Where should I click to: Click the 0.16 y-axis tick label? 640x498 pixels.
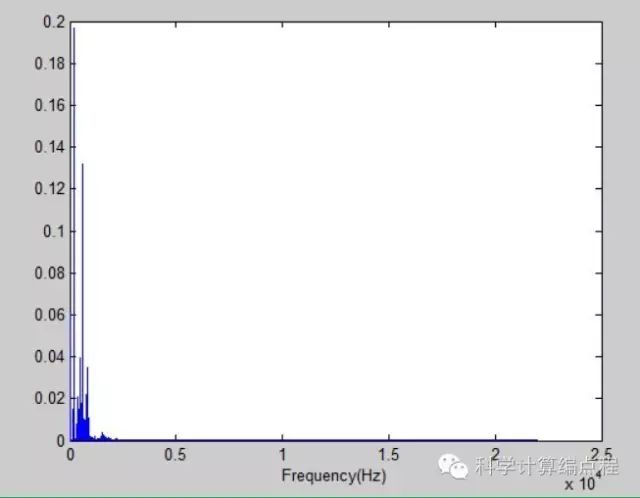point(49,105)
